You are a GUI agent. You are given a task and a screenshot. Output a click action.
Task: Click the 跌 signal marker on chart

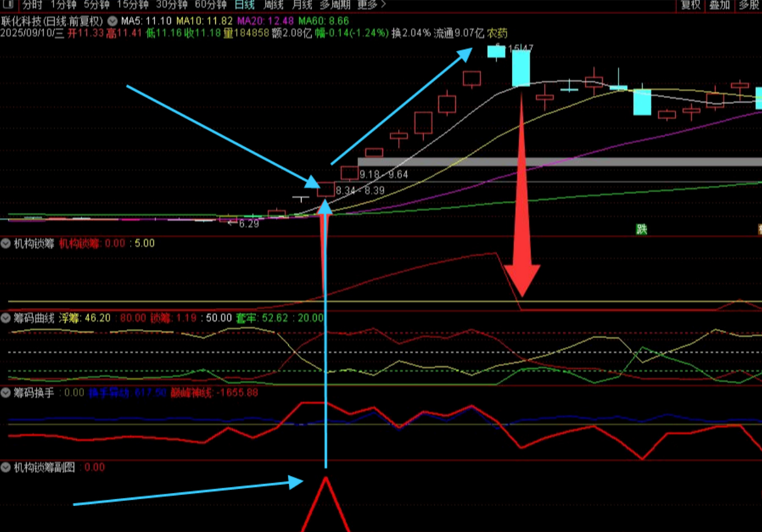point(642,229)
